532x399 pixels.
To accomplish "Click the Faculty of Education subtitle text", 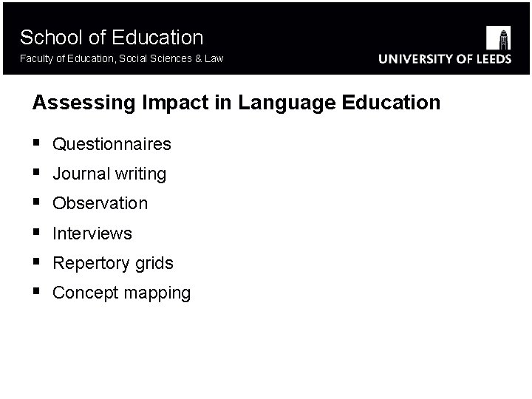I will point(122,58).
